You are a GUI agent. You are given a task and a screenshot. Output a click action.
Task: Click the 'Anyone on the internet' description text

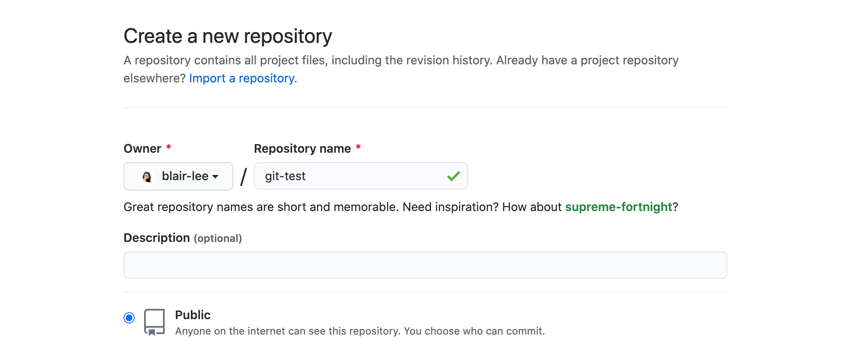tap(360, 331)
